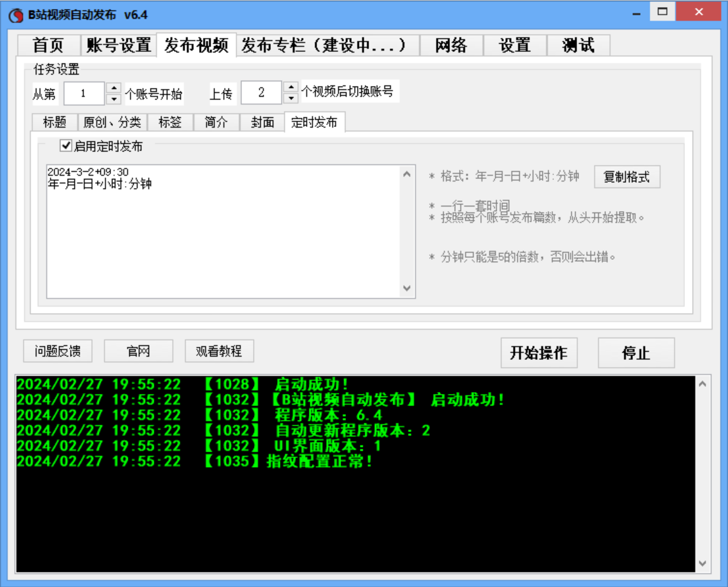Click the 官网 button
This screenshot has width=728, height=587.
(x=139, y=351)
